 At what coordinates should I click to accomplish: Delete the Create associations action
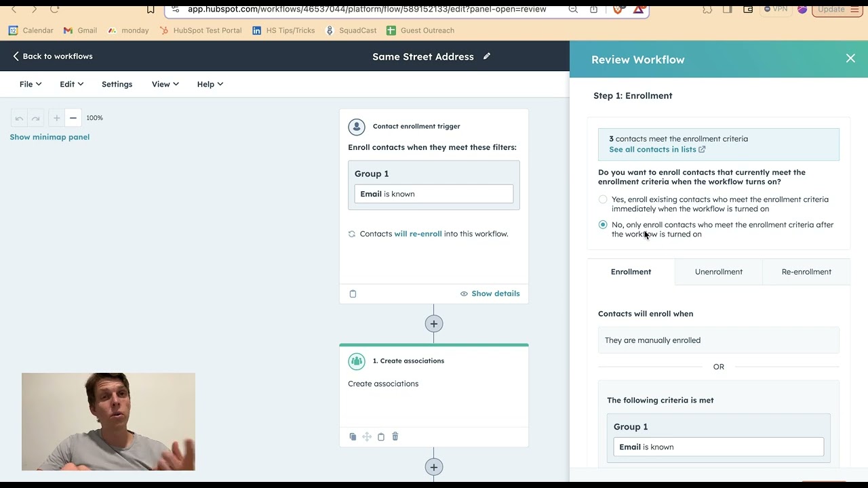pos(395,436)
